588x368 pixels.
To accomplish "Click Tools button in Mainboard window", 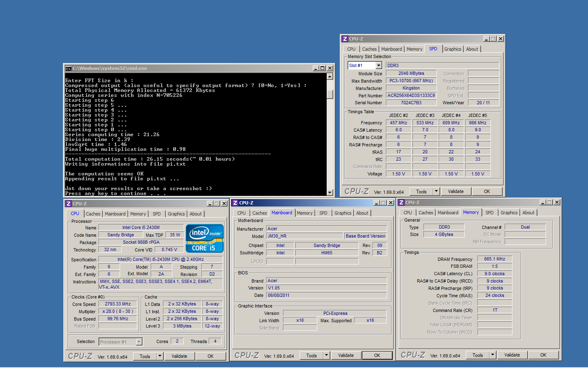I will pos(312,355).
